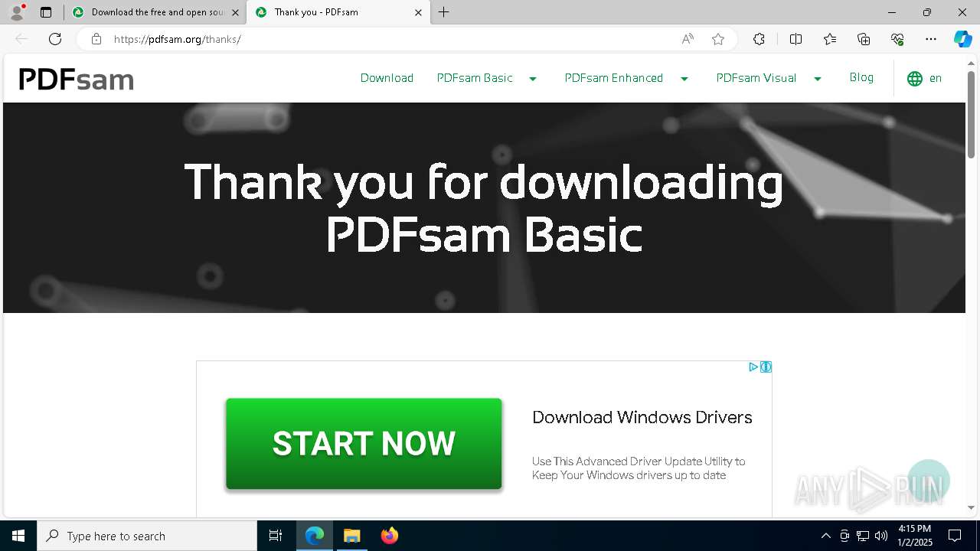
Task: Expand the PDFsam Visual dropdown arrow
Action: point(818,79)
